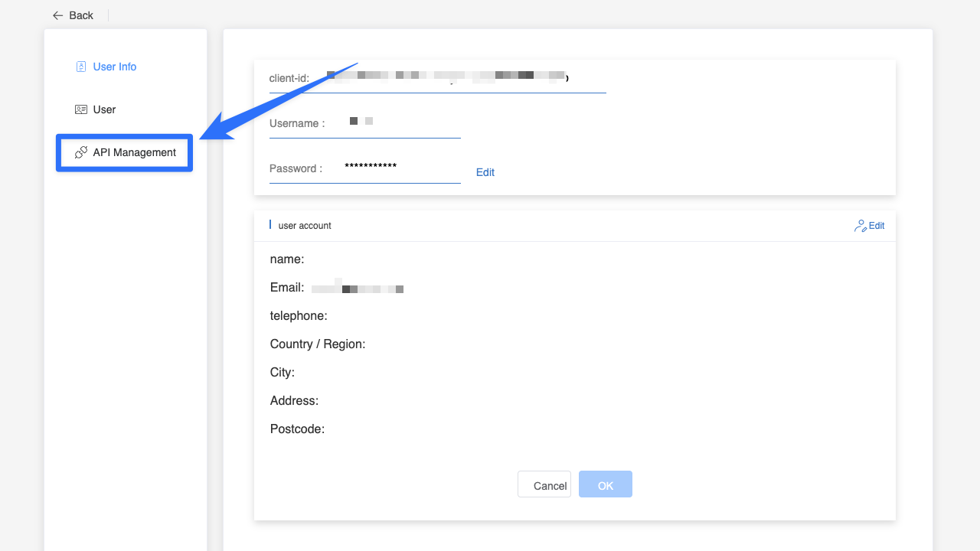Click Edit text in user account header

coord(877,226)
